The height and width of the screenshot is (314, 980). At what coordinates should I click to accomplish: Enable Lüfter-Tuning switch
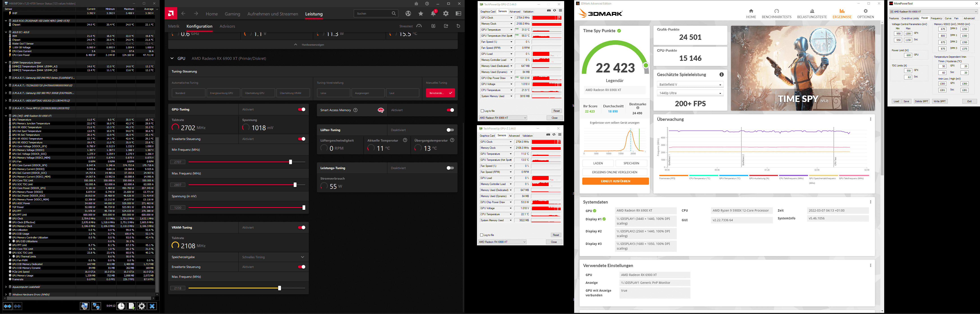450,130
